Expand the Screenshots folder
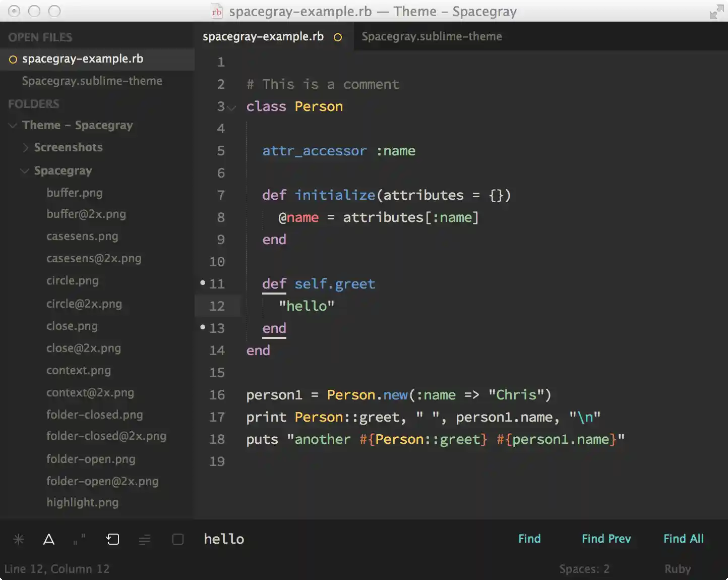 coord(25,148)
